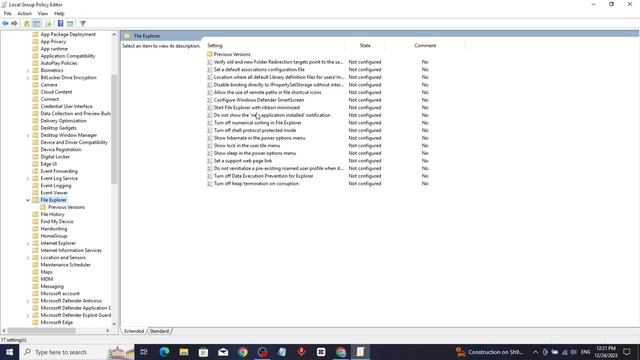
Task: Open the Help menu
Action: point(59,13)
